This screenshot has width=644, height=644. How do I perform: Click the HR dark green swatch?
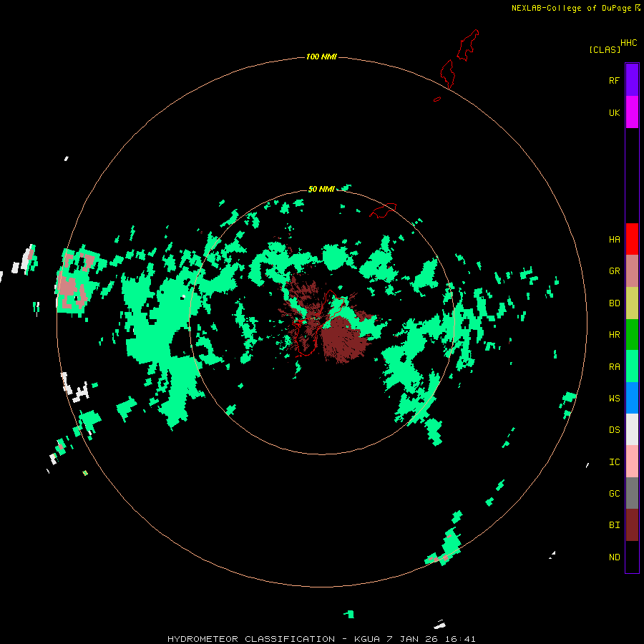coord(632,334)
